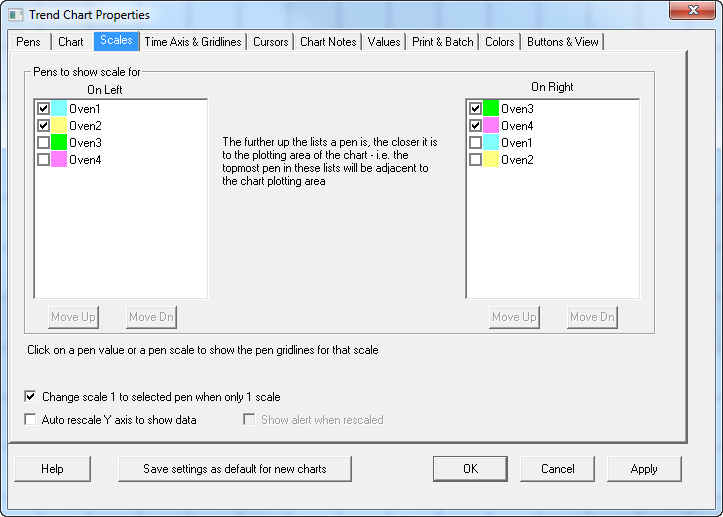The width and height of the screenshot is (723, 517).
Task: Click Save settings as default for new charts
Action: [x=234, y=469]
